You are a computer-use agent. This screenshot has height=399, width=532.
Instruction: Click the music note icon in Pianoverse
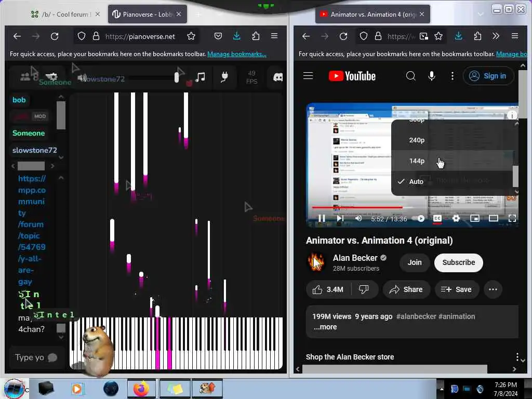(x=200, y=77)
